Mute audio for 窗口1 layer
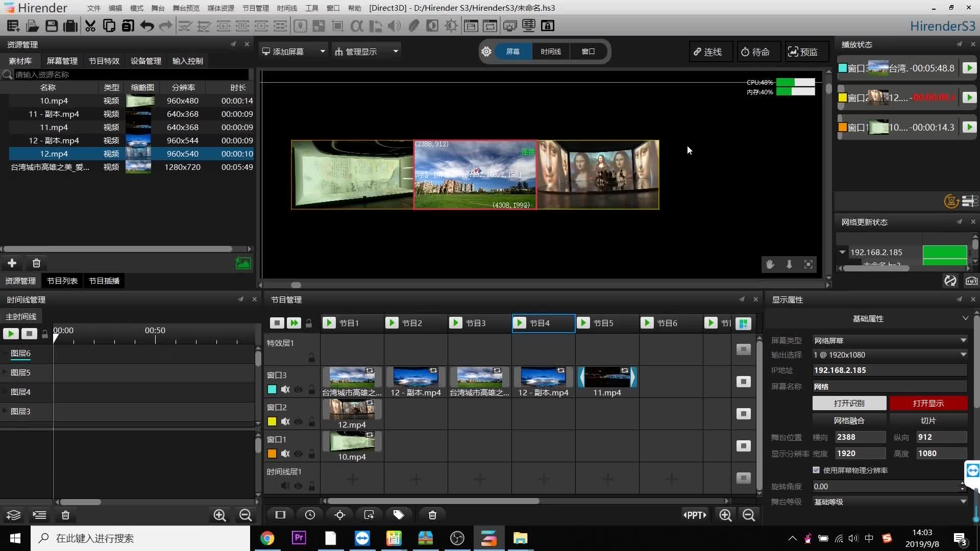This screenshot has width=980, height=551. [285, 454]
